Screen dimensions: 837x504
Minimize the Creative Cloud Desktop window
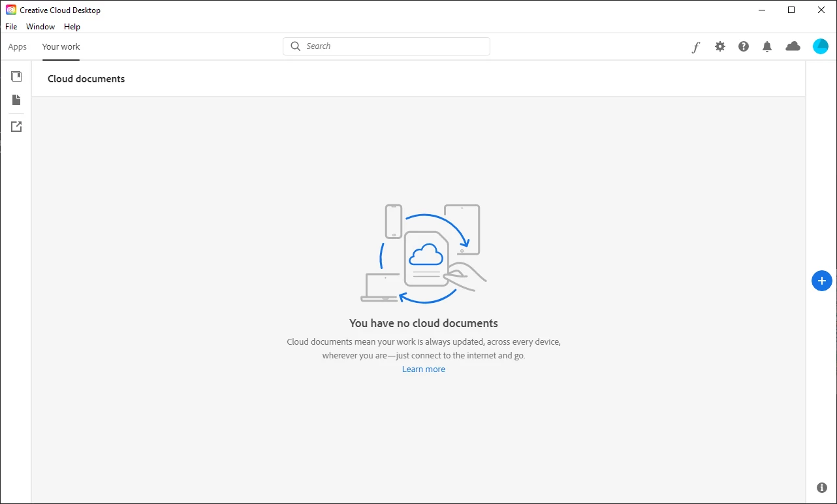click(x=762, y=10)
